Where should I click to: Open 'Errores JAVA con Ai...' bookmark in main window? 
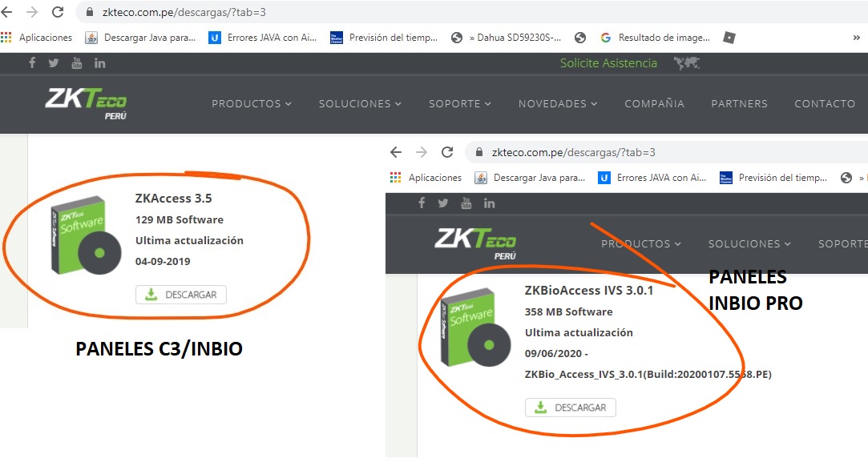pos(262,38)
